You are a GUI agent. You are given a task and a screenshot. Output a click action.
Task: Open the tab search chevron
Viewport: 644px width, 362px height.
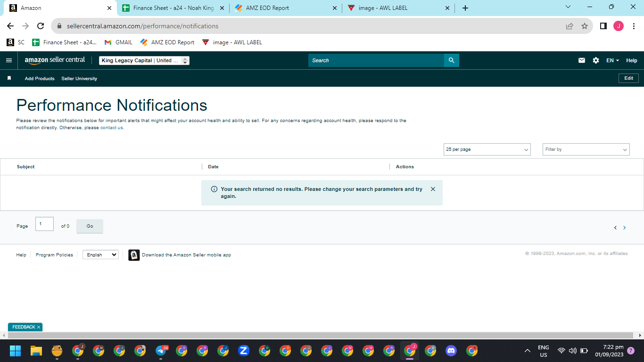[568, 7]
